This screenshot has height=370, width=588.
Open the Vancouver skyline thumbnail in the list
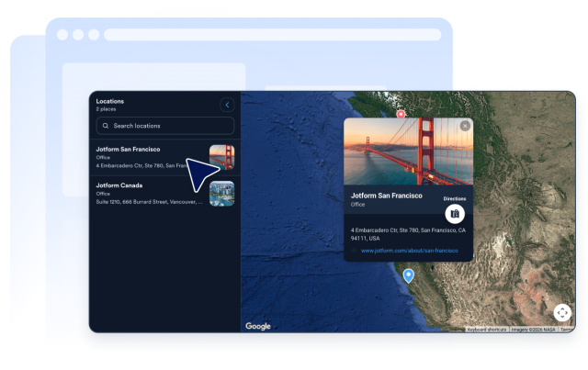point(221,194)
